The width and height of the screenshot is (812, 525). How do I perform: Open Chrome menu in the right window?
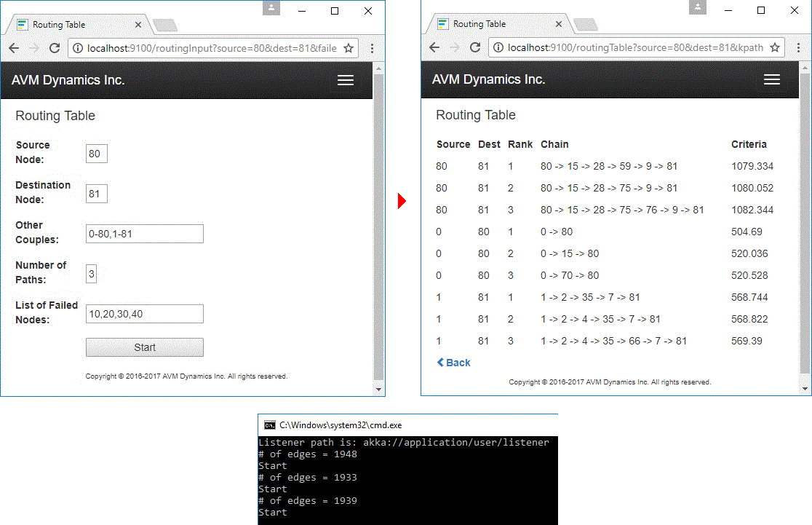pyautogui.click(x=798, y=47)
